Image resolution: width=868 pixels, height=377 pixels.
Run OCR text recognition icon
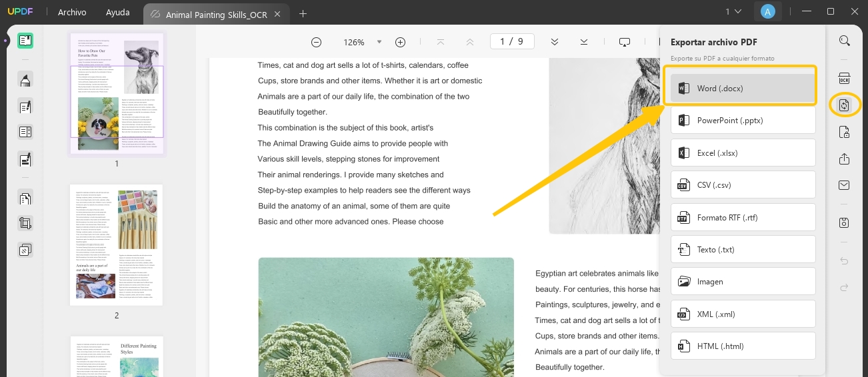(845, 79)
